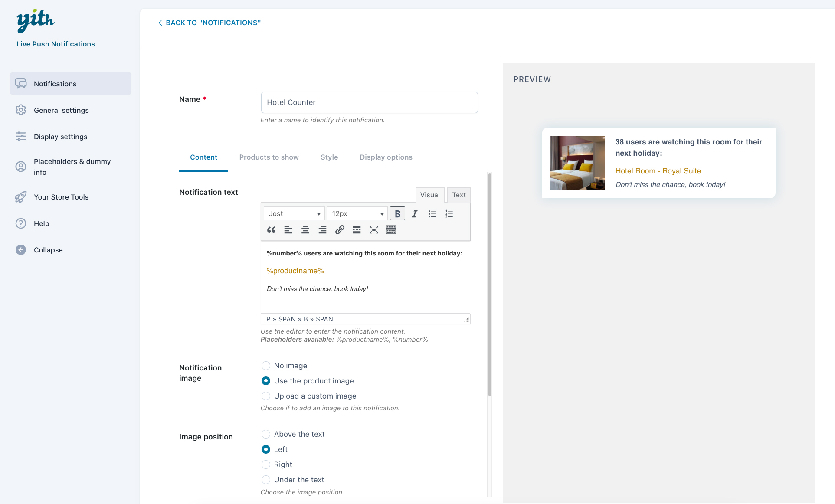Open the Notifications sidebar menu
835x504 pixels.
point(71,83)
